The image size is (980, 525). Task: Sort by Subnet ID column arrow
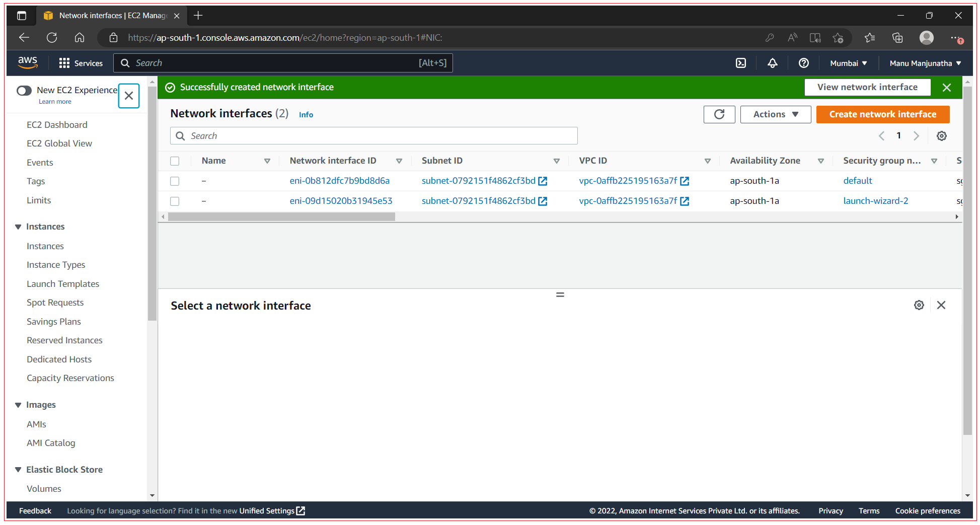(557, 161)
